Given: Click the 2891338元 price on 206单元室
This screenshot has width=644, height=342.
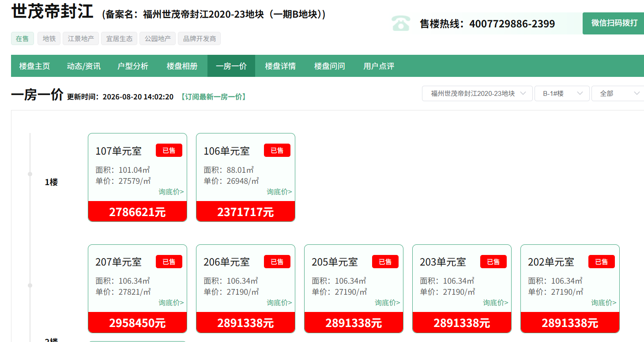Looking at the screenshot, I should [246, 323].
